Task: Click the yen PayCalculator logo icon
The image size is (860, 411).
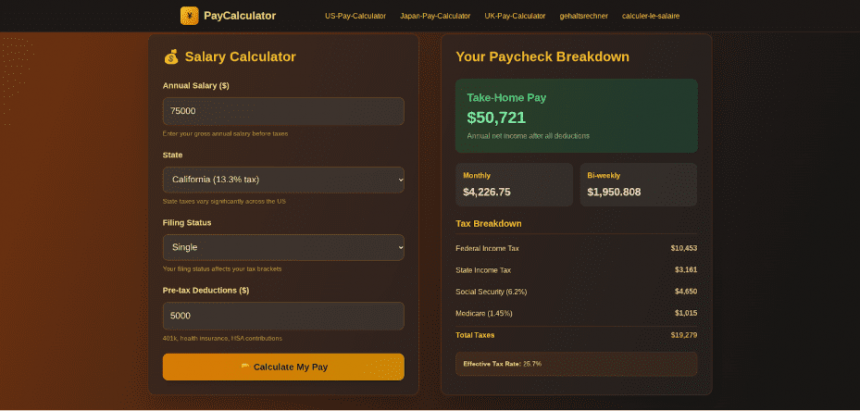Action: pyautogui.click(x=189, y=16)
